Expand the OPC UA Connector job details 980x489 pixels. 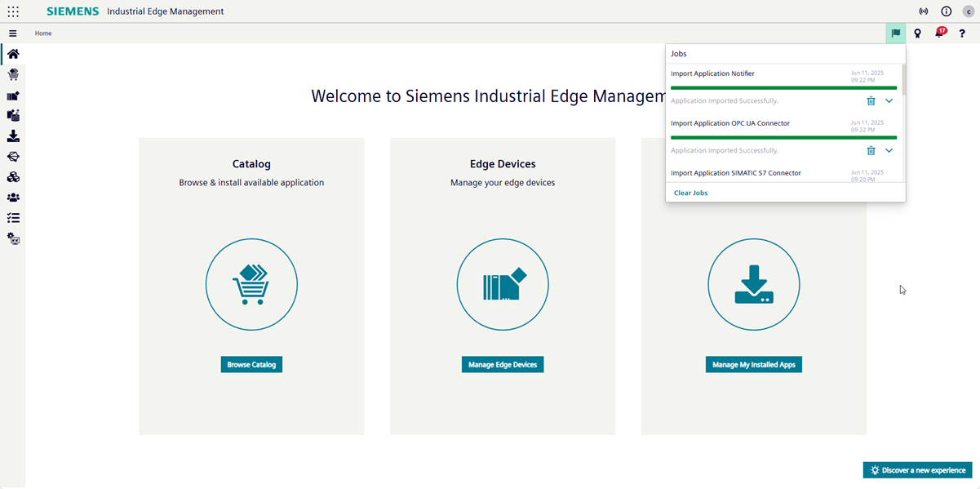pyautogui.click(x=889, y=151)
